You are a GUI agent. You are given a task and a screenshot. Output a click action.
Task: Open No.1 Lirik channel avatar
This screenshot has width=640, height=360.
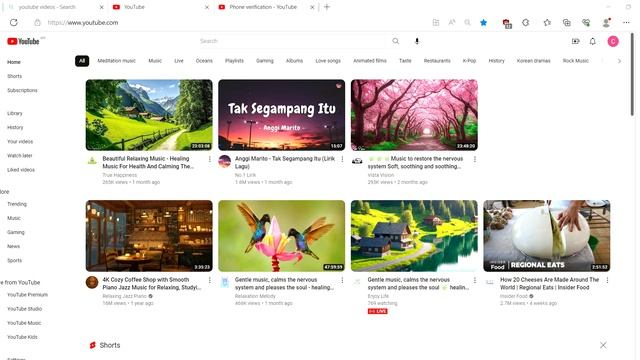click(x=224, y=161)
